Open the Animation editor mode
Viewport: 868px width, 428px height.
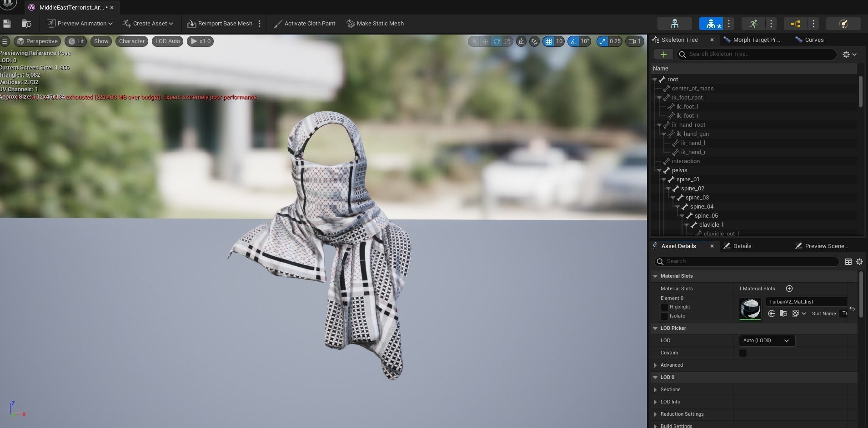click(753, 24)
